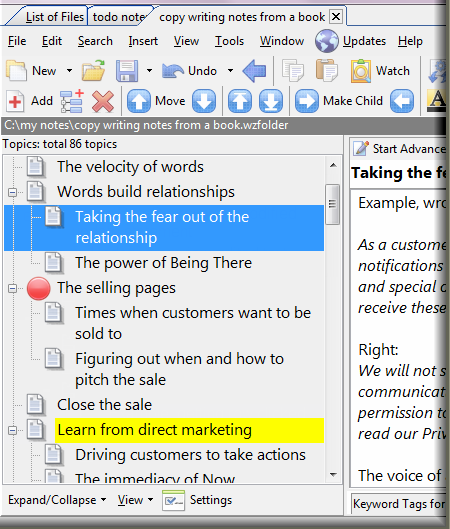Click the Updates menu label
This screenshot has width=450, height=529.
tap(364, 41)
